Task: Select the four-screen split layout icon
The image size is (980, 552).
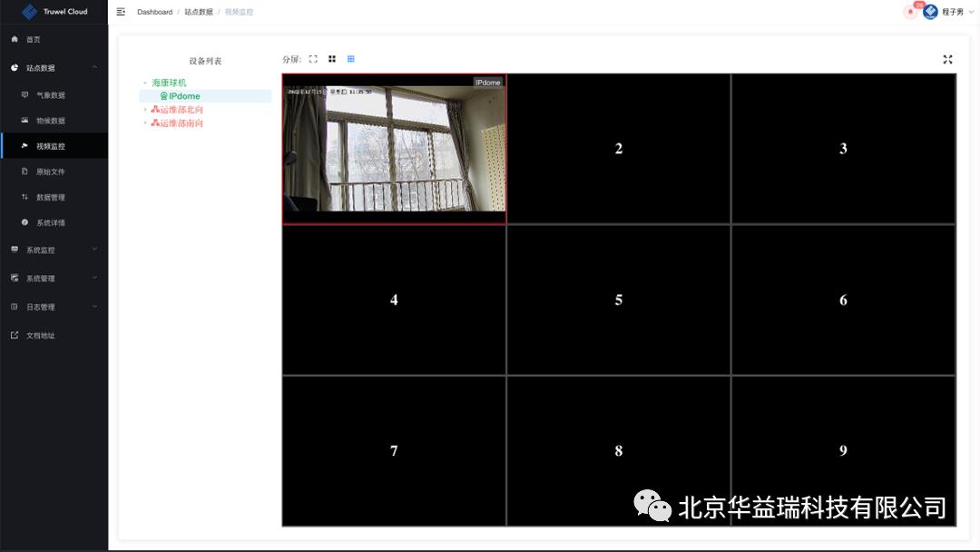Action: tap(332, 59)
